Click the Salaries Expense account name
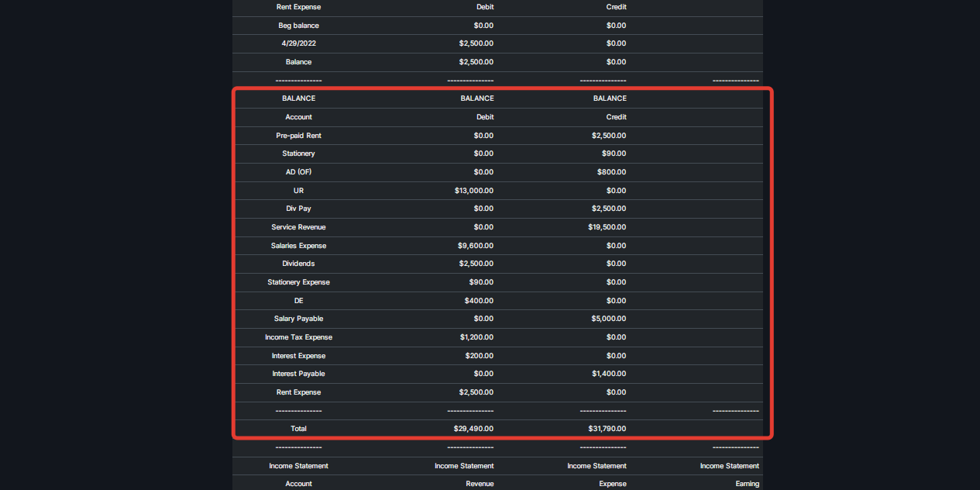980x490 pixels. (298, 246)
